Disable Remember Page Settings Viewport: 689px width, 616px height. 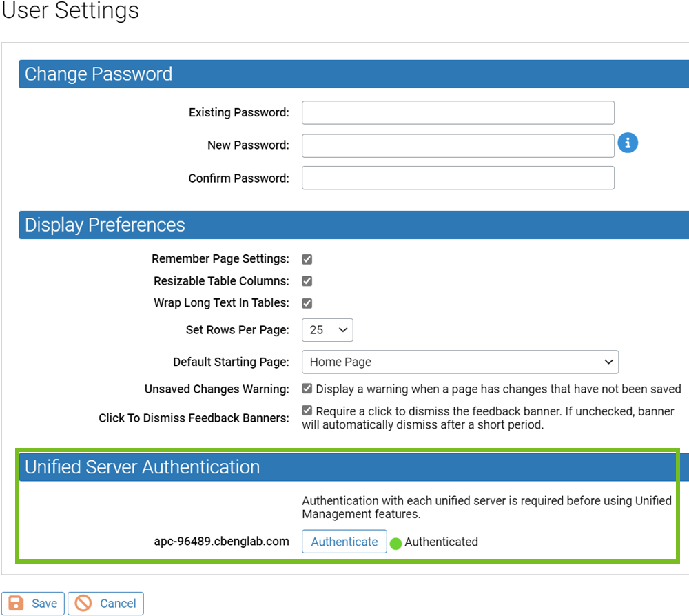tap(307, 259)
